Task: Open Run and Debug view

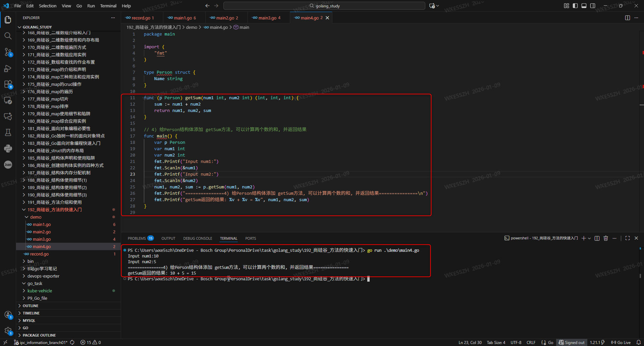Action: click(8, 68)
